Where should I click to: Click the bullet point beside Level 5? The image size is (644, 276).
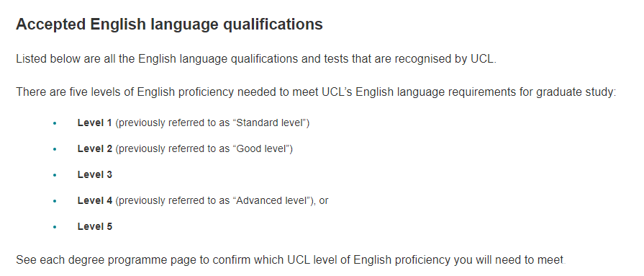tap(55, 227)
